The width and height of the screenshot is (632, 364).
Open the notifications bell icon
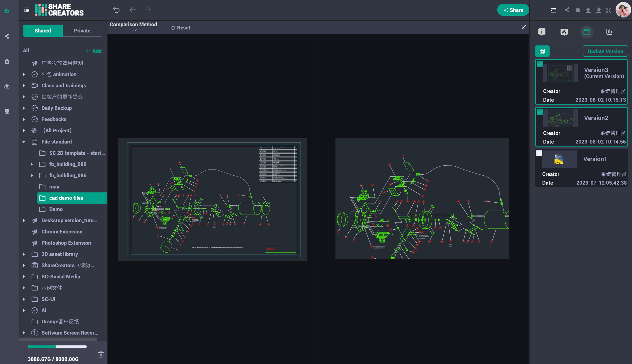click(578, 10)
